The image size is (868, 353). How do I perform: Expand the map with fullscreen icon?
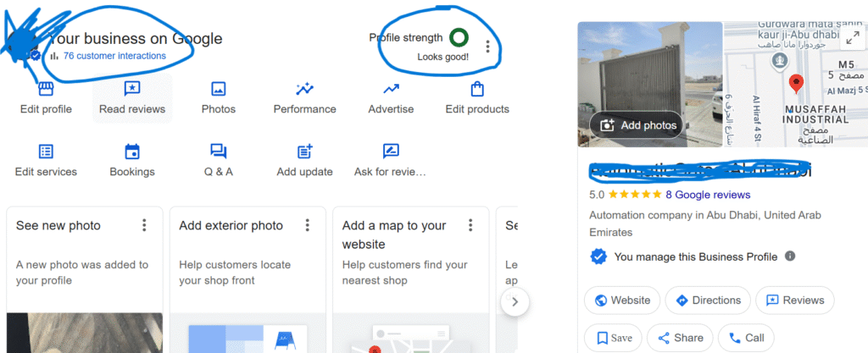coord(851,37)
